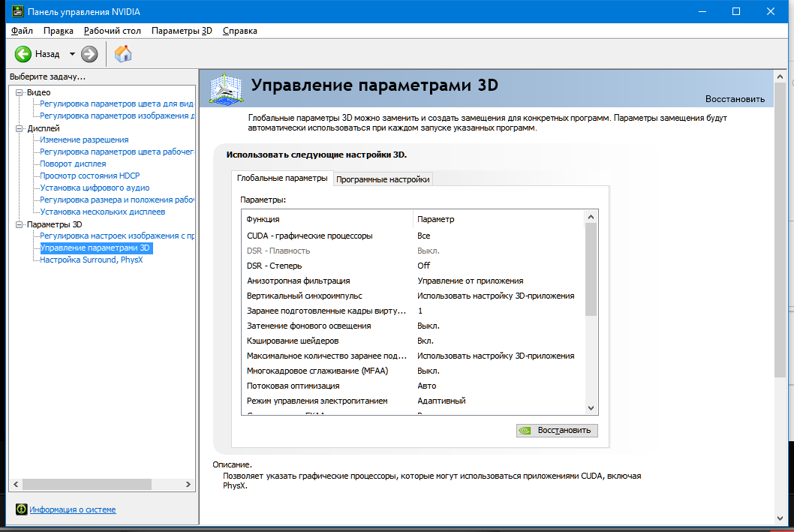The image size is (794, 532).
Task: Select Установка нескольких дисплеев task
Action: (102, 212)
